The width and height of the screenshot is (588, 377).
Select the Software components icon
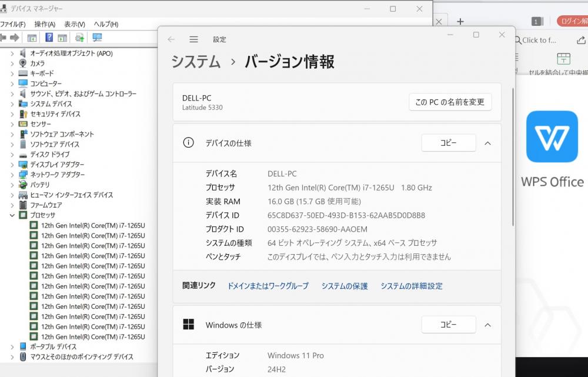click(x=24, y=134)
